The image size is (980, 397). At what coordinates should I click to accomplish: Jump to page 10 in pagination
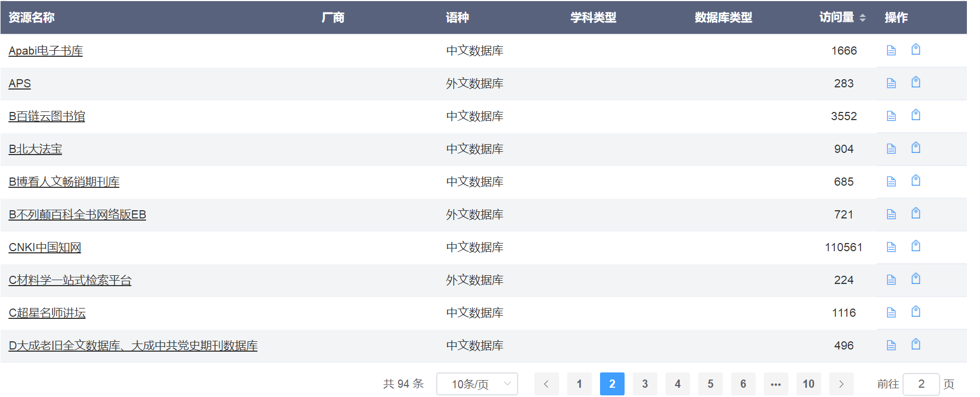click(x=808, y=384)
